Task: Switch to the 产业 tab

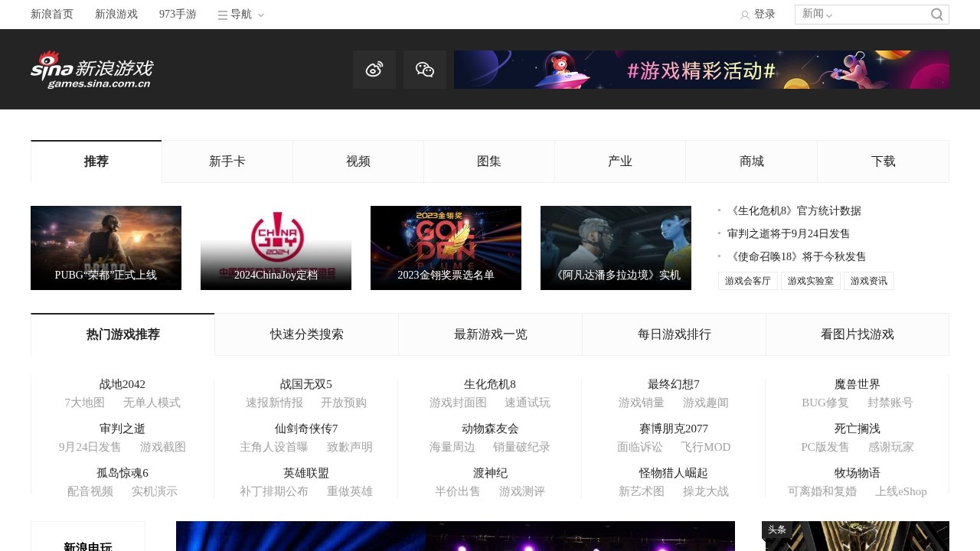Action: click(620, 161)
